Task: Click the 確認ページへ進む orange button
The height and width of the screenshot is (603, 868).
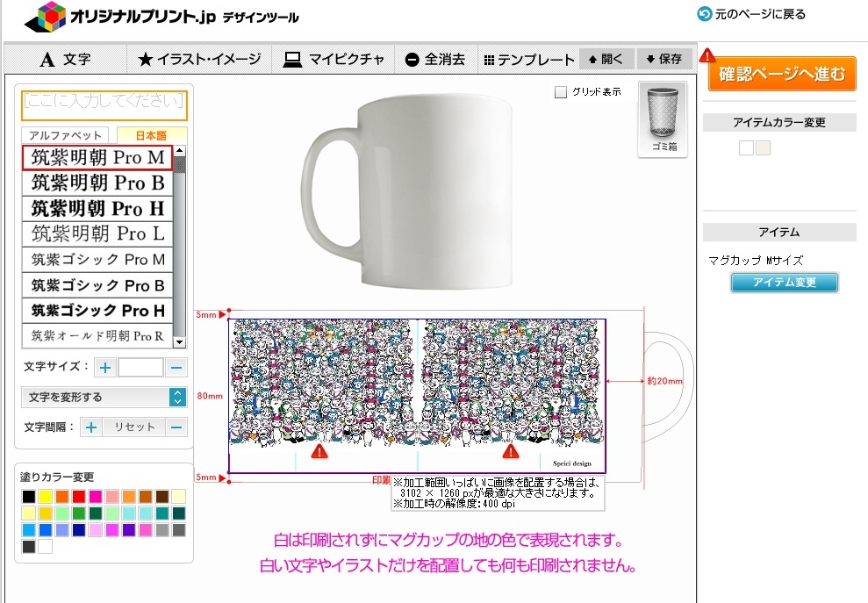Action: point(782,73)
